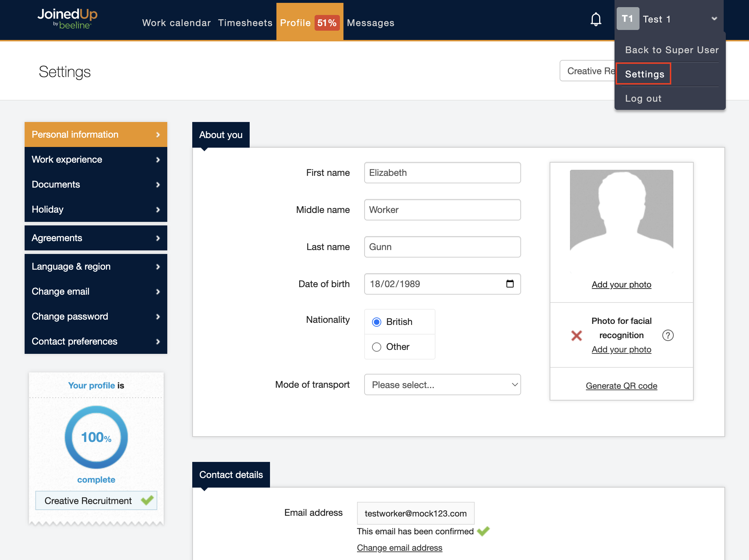Click the Generate QR code link
The image size is (749, 560).
tap(621, 386)
